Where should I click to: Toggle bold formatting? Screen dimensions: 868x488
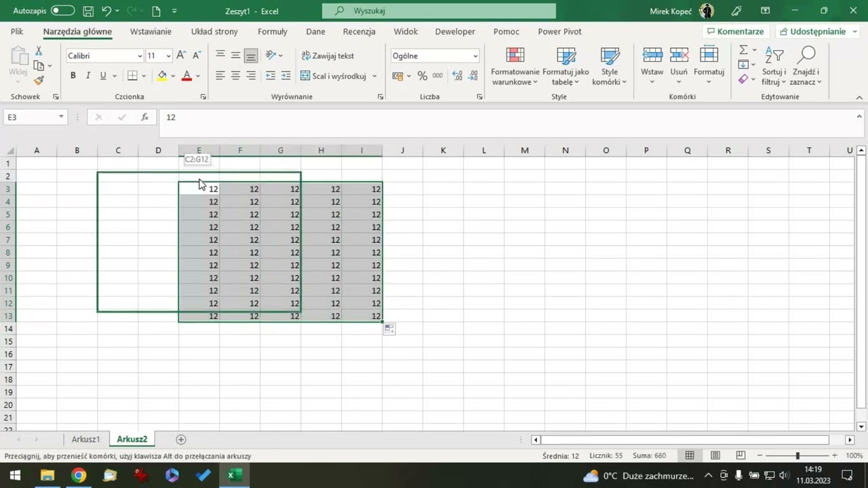(x=73, y=76)
